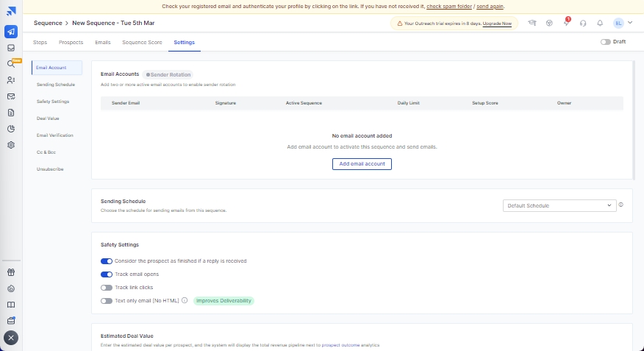The height and width of the screenshot is (351, 644).
Task: Open the Default Schedule dropdown
Action: point(559,205)
